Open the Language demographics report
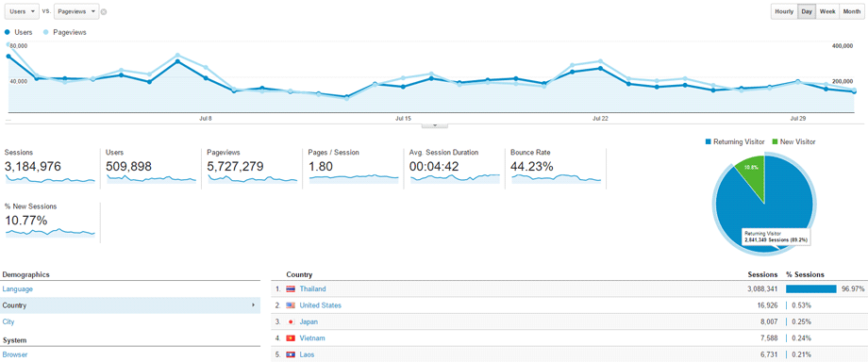Viewport: 868px width, 362px height. point(17,288)
